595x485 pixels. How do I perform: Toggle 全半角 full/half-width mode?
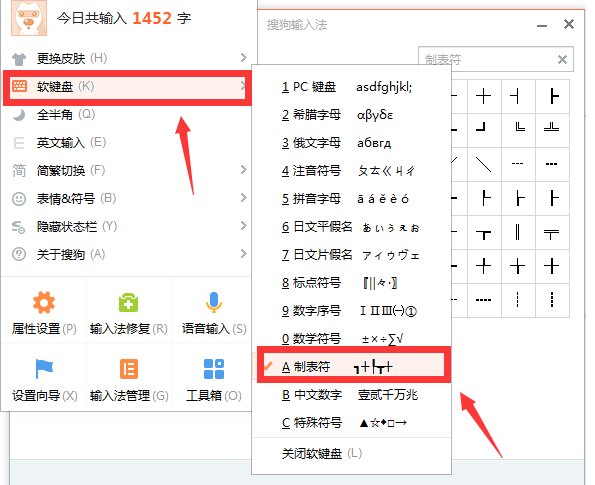127,115
